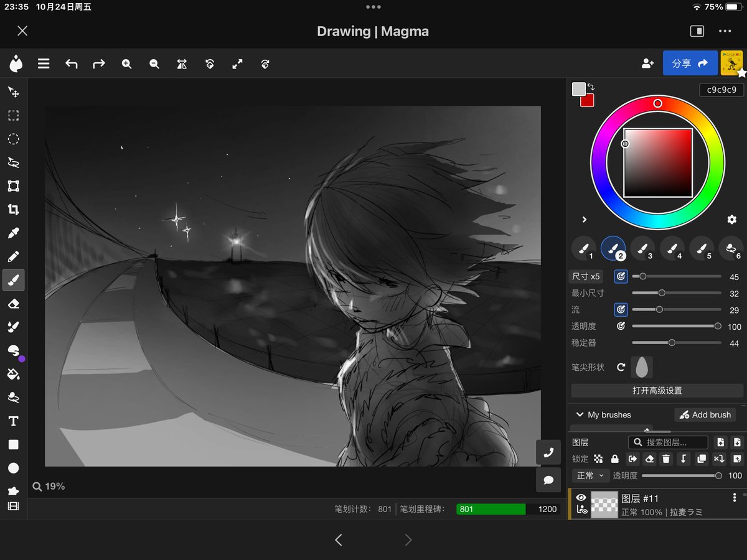Open the user avatar profile

[x=731, y=63]
